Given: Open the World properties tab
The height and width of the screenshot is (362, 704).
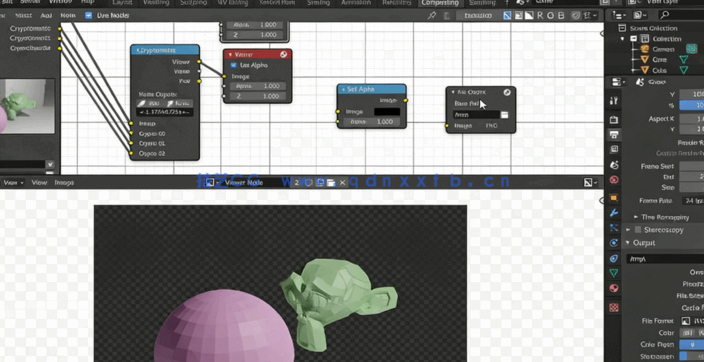Looking at the screenshot, I should point(614,180).
